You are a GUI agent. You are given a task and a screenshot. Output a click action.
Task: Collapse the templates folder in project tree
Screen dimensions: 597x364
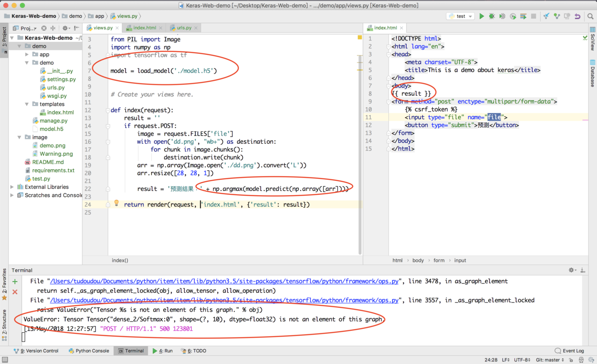pyautogui.click(x=27, y=104)
